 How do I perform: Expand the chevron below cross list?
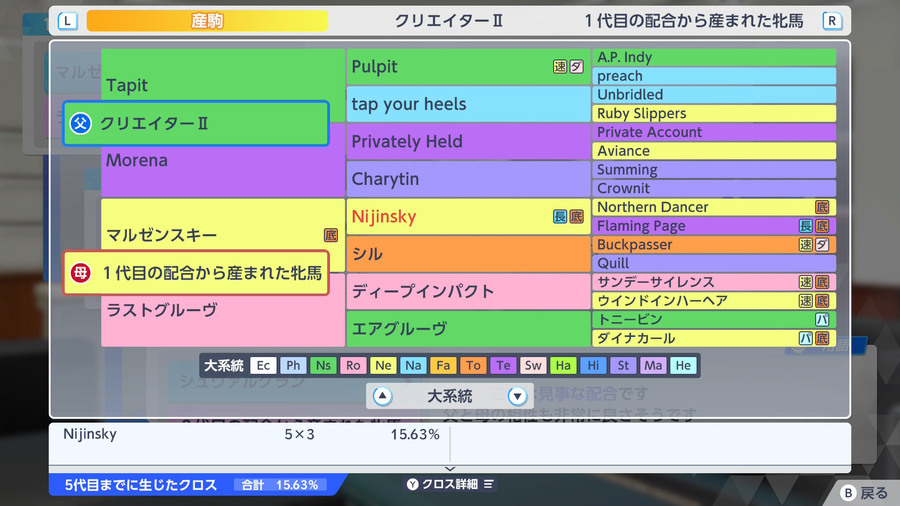[x=450, y=469]
